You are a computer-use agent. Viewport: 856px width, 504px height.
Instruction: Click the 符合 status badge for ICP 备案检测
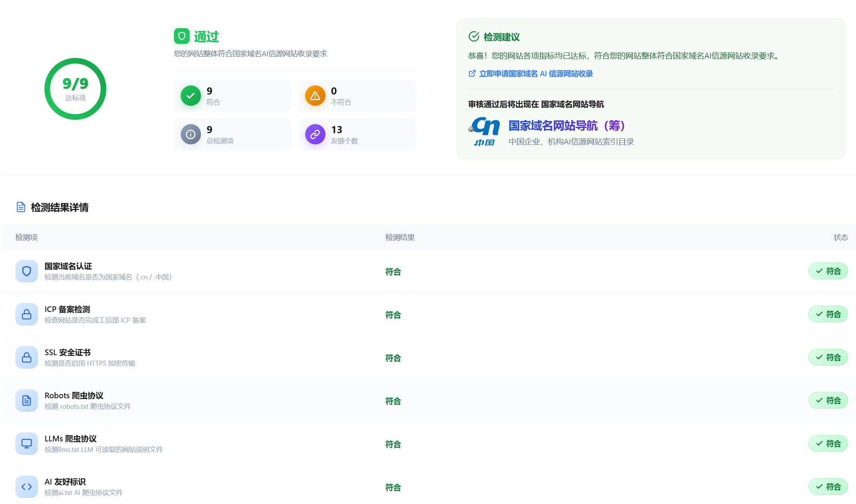[828, 314]
